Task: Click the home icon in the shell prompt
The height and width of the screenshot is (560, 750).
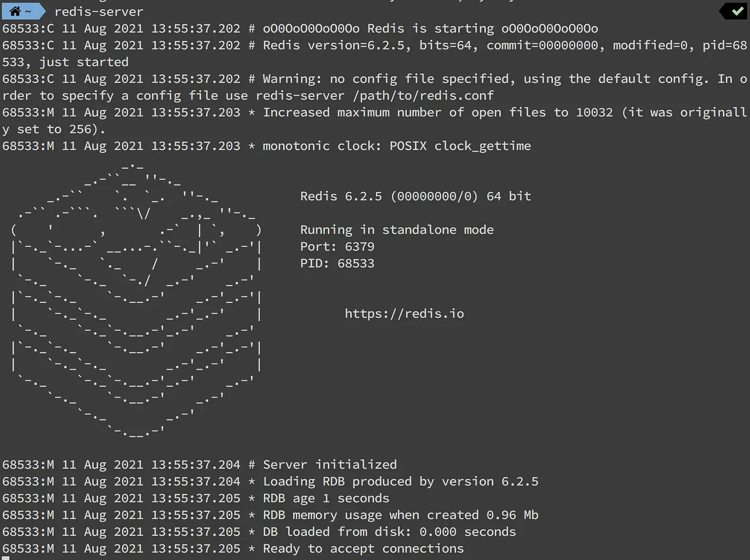Action: point(15,11)
